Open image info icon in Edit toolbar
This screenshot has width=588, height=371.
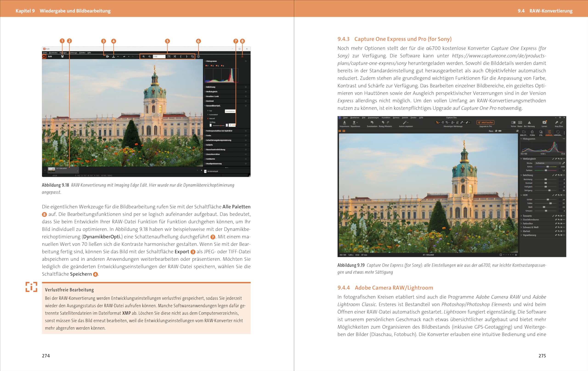(x=198, y=57)
